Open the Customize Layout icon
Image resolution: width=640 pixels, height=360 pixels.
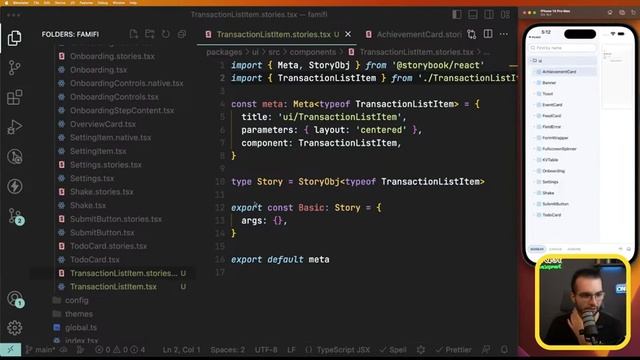pos(505,15)
